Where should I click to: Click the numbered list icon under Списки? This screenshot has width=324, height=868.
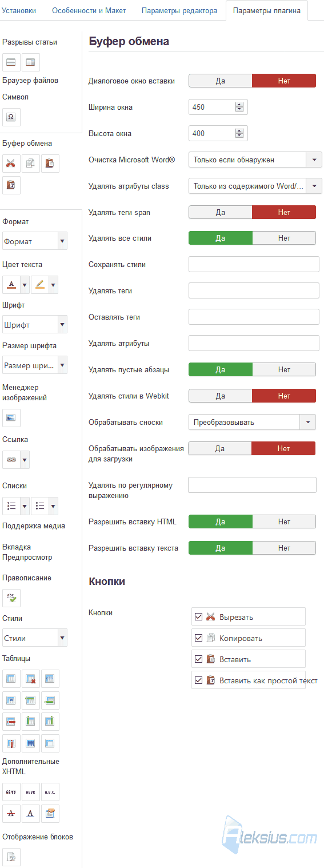pos(11,506)
